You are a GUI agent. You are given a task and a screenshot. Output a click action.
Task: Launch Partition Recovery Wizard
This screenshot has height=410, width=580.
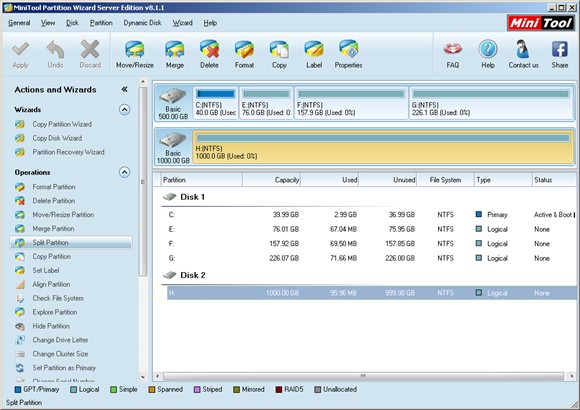tap(68, 152)
